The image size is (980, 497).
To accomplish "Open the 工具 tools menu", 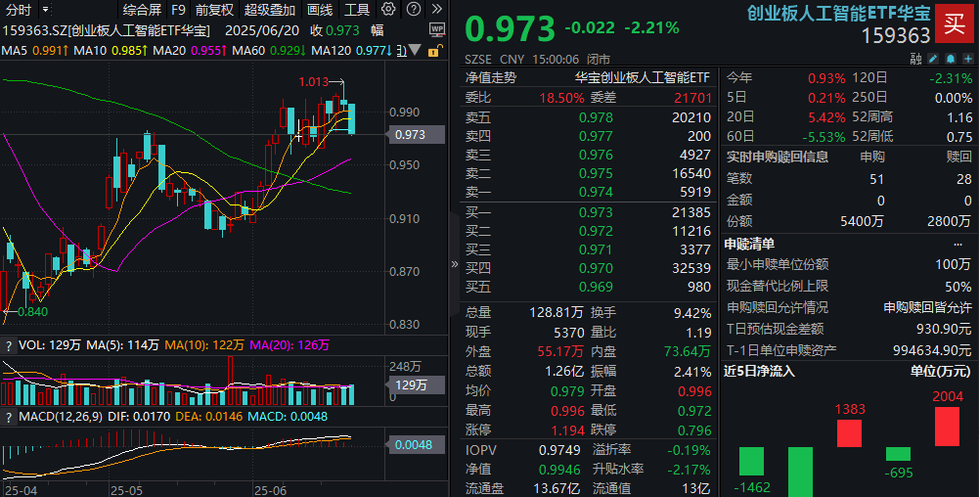I will tap(357, 10).
